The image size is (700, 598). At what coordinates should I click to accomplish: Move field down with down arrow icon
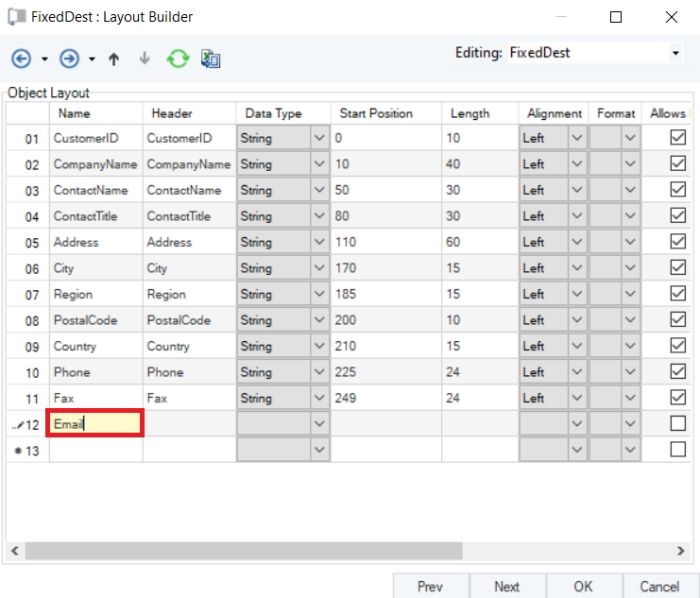tap(145, 59)
